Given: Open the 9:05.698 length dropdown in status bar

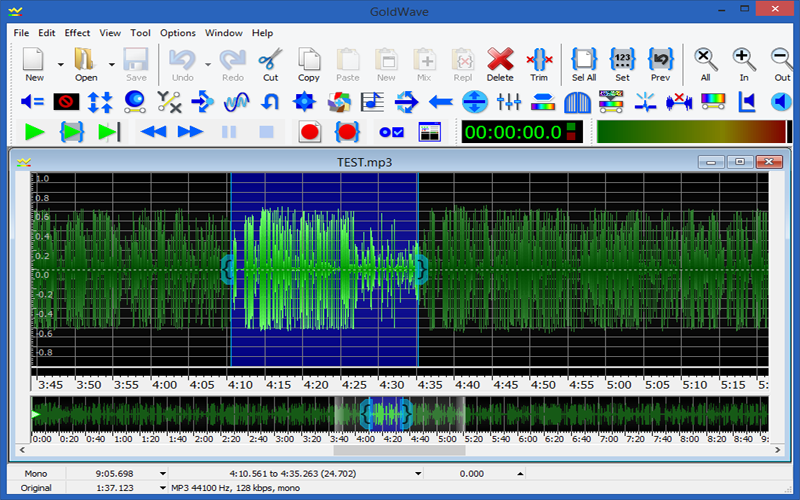Looking at the screenshot, I should point(163,473).
